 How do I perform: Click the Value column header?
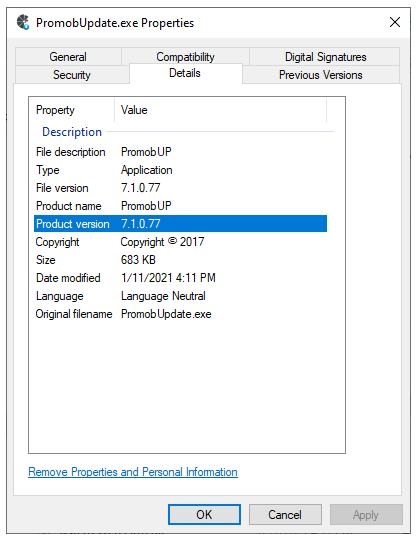pos(221,110)
